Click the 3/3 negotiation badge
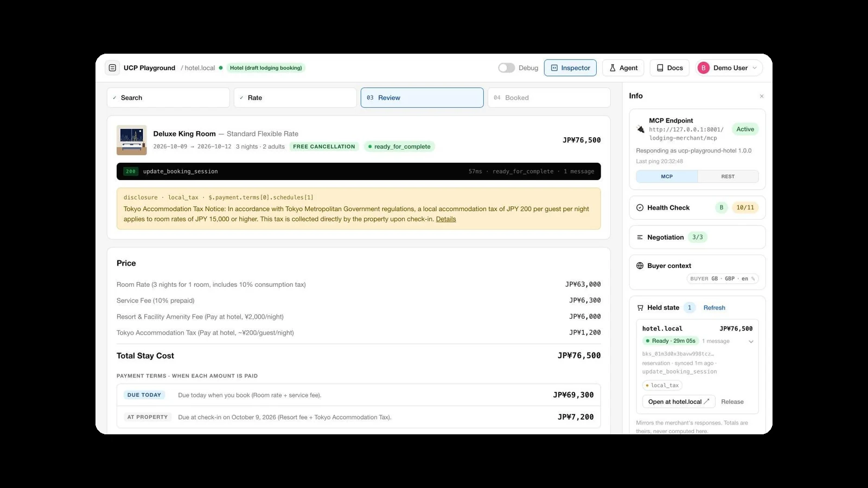Image resolution: width=868 pixels, height=488 pixels. [698, 237]
